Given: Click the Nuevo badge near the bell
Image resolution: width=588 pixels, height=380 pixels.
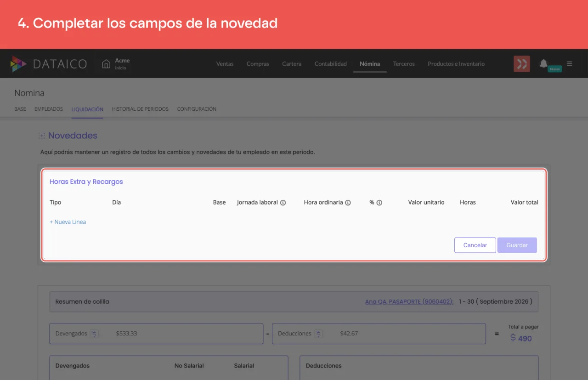Looking at the screenshot, I should pos(555,69).
